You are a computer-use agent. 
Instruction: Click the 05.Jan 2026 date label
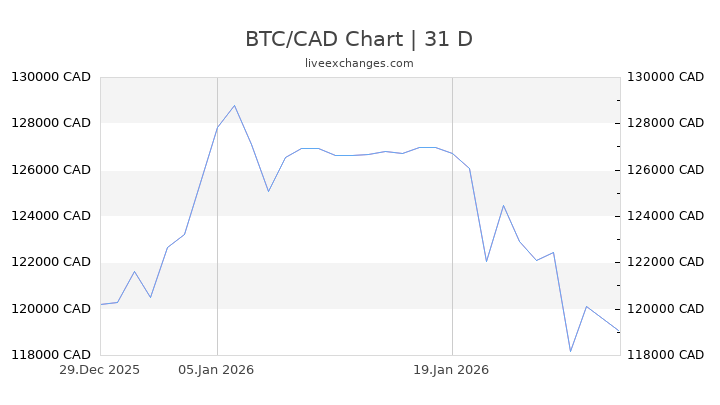217,369
